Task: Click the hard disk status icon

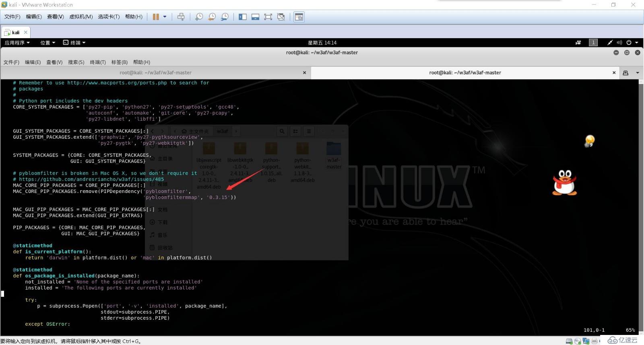Action: pyautogui.click(x=569, y=341)
